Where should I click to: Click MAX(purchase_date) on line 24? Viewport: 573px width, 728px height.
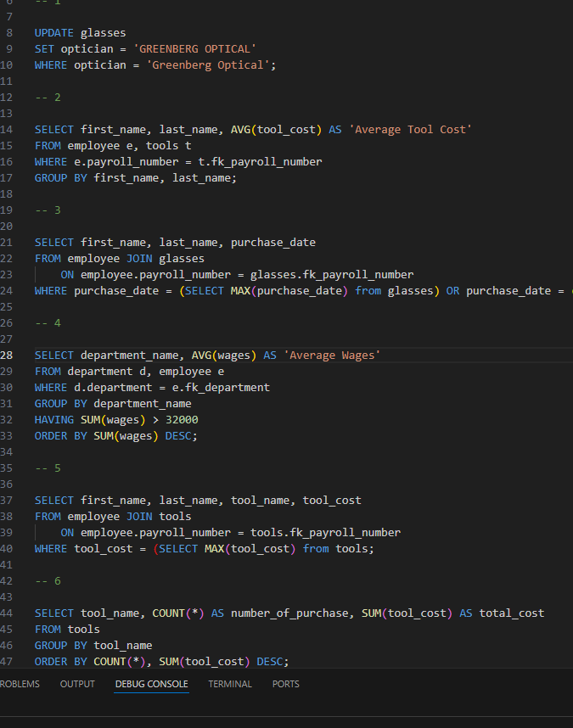point(289,291)
